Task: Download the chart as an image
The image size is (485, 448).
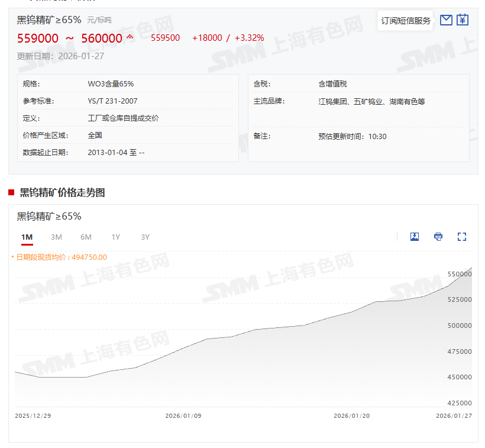Action: (415, 237)
